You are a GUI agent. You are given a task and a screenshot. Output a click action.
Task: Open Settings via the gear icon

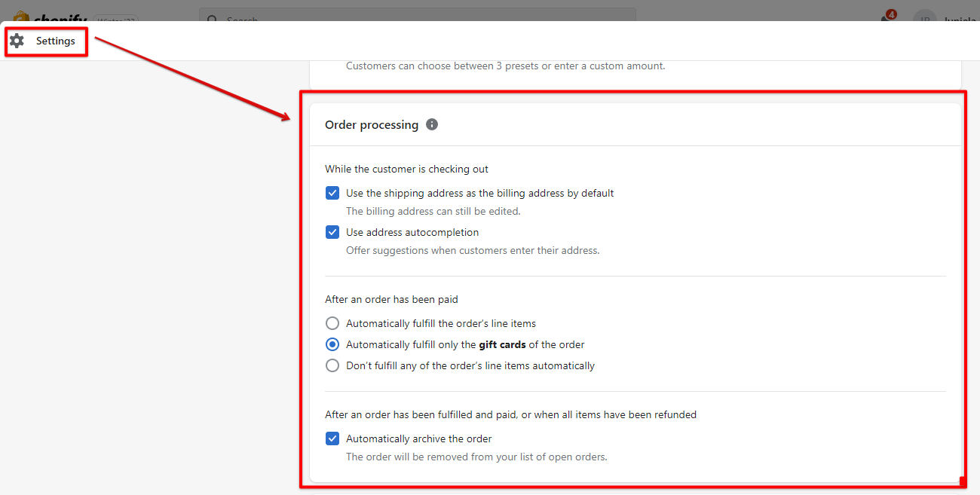click(17, 41)
